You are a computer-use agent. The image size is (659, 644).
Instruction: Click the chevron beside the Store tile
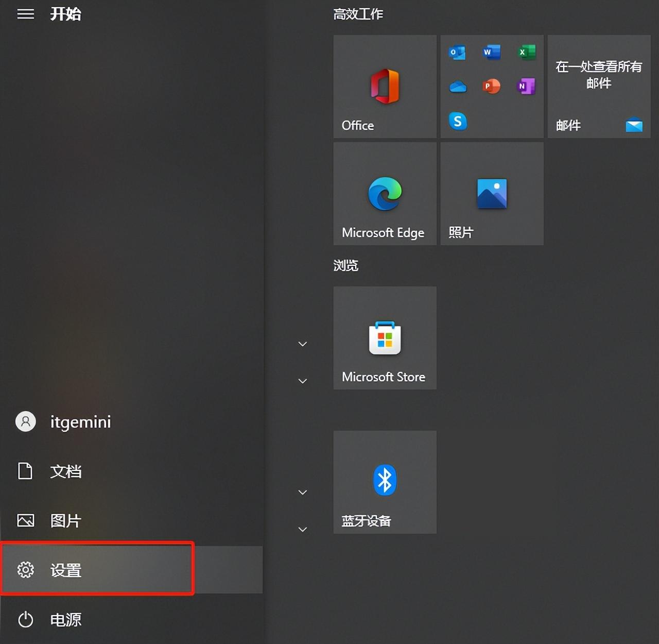click(x=303, y=381)
